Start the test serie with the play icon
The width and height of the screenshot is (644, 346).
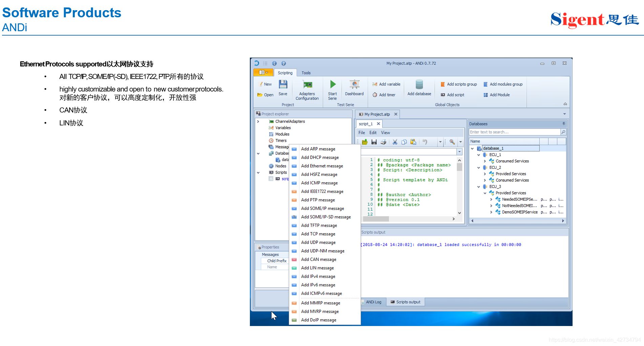(x=333, y=84)
